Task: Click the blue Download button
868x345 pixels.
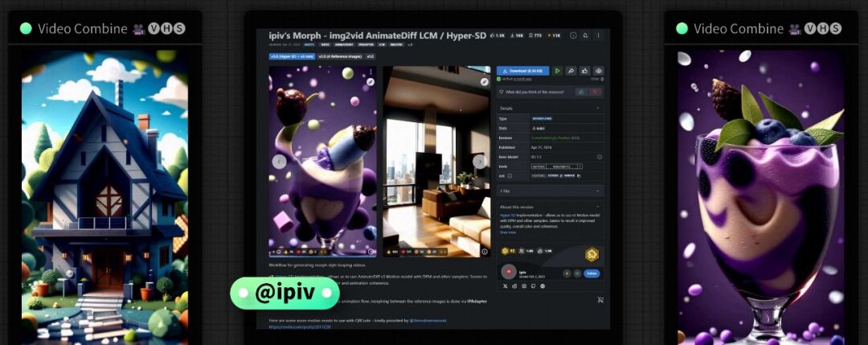Action: tap(522, 71)
